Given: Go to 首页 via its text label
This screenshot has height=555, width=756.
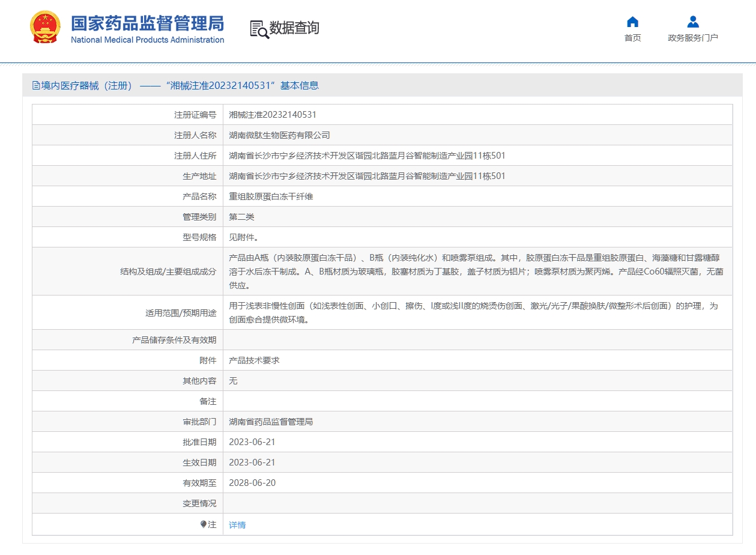Looking at the screenshot, I should [632, 38].
